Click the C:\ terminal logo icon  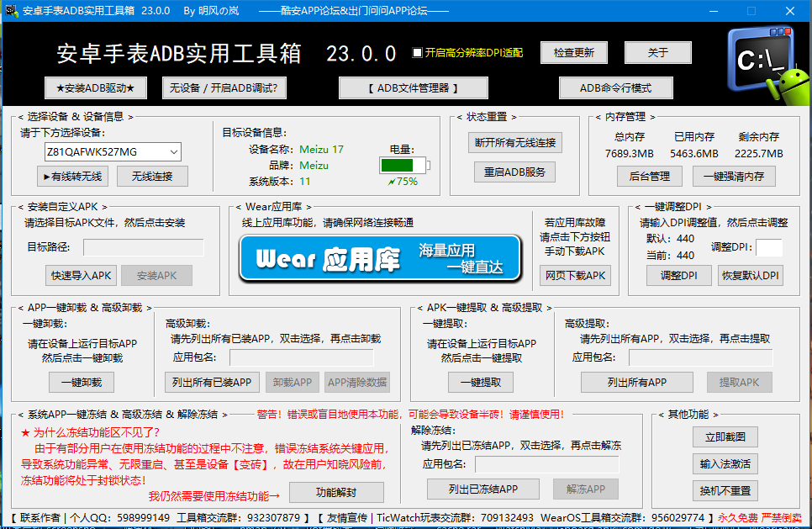click(762, 57)
